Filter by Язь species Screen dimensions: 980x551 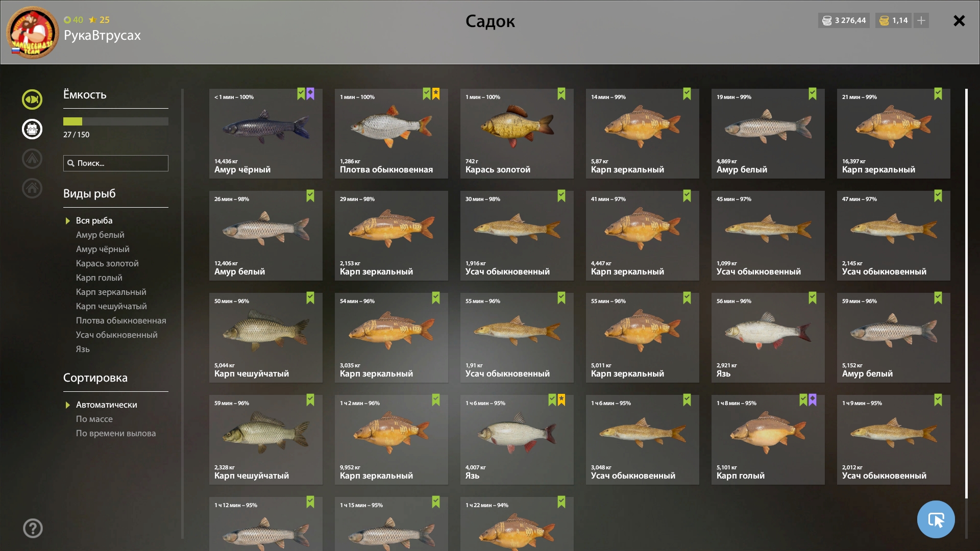point(83,349)
